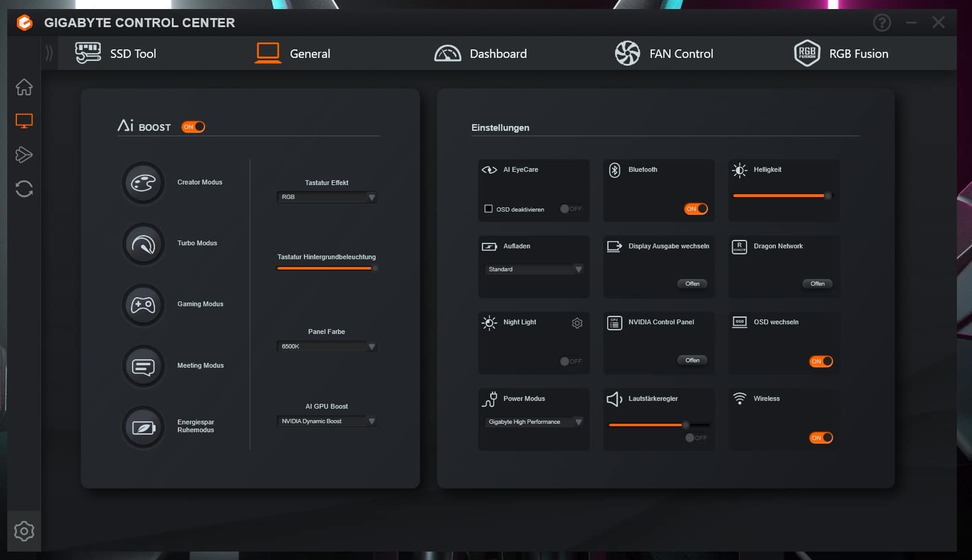Viewport: 972px width, 560px height.
Task: Go to home via sidebar icon
Action: point(24,87)
